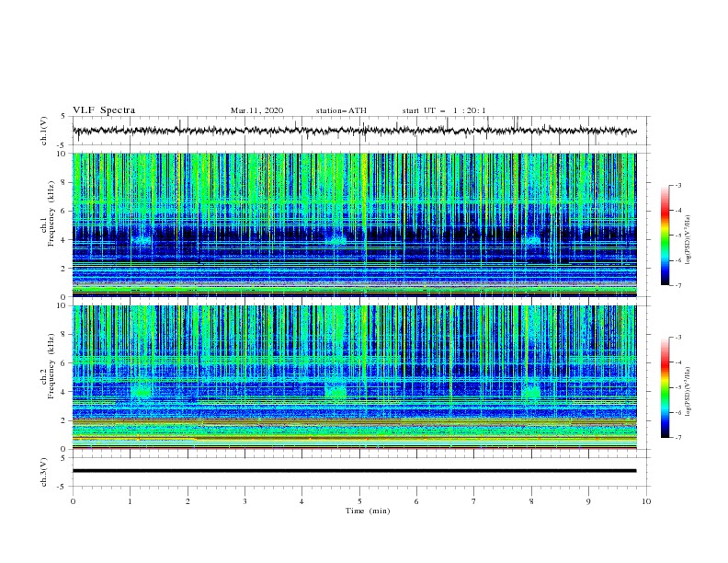Click time axis tick label '10'
This screenshot has width=728, height=563.
[646, 501]
